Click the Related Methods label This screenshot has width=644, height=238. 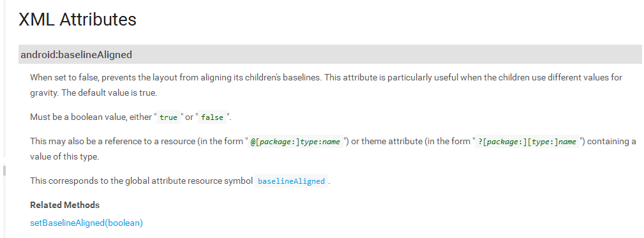click(x=65, y=205)
